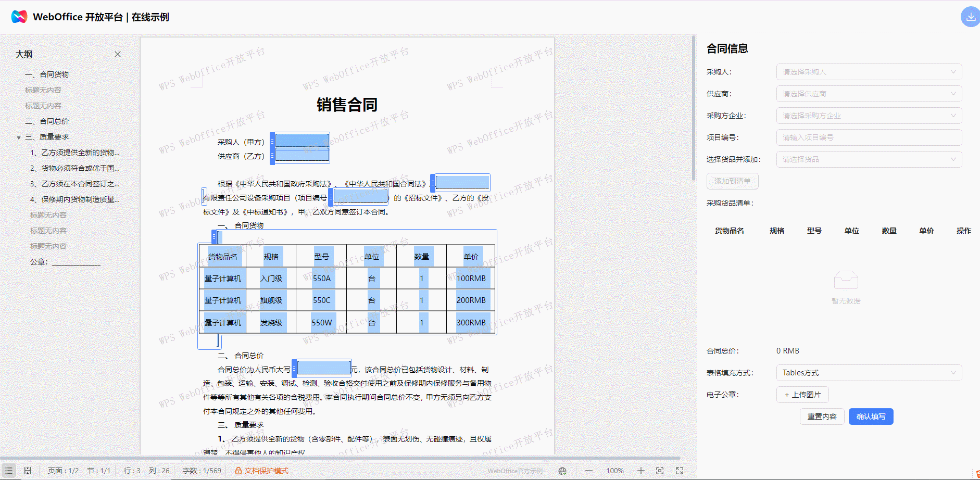Click the 上传图片 button
980x480 pixels.
[x=802, y=395]
